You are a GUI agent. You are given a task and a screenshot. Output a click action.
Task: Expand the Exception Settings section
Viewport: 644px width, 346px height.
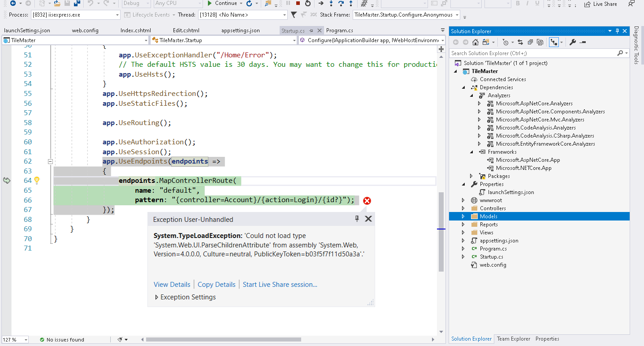click(156, 297)
